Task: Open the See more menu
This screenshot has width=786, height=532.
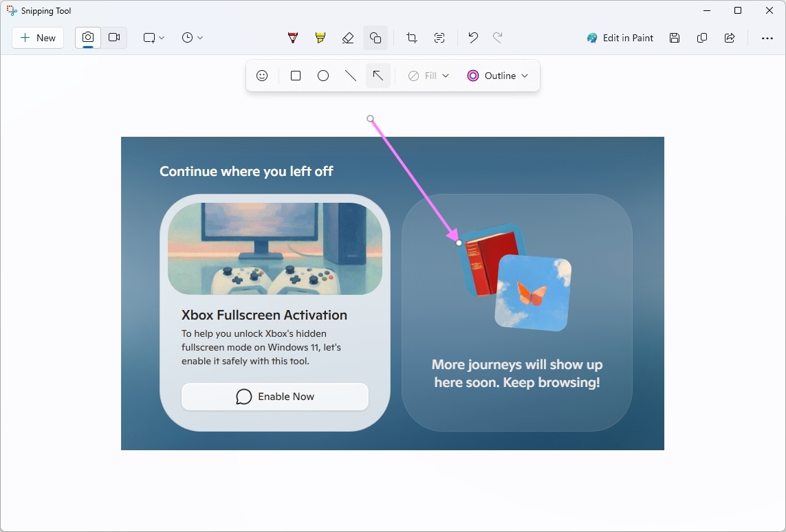Action: 767,38
